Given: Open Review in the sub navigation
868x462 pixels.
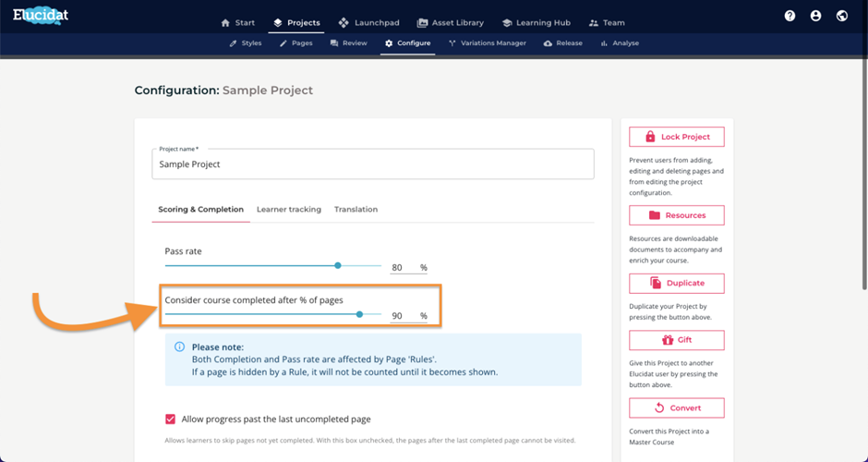Looking at the screenshot, I should click(x=348, y=43).
